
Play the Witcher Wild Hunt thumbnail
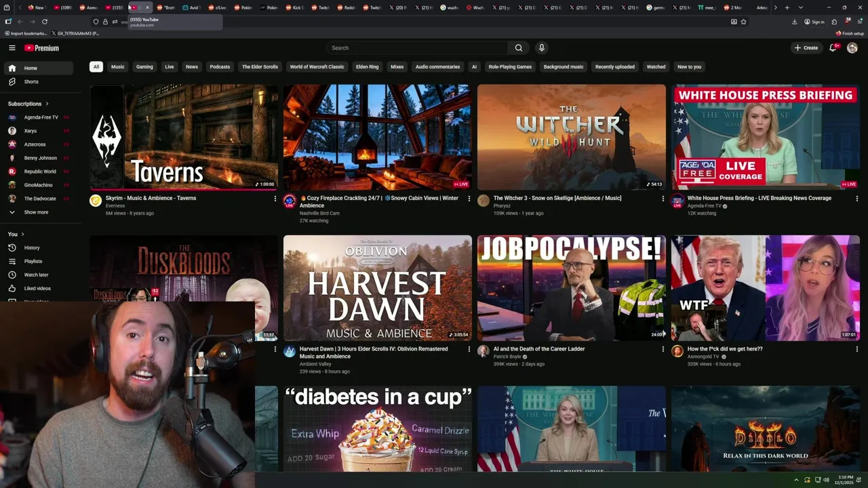[572, 137]
